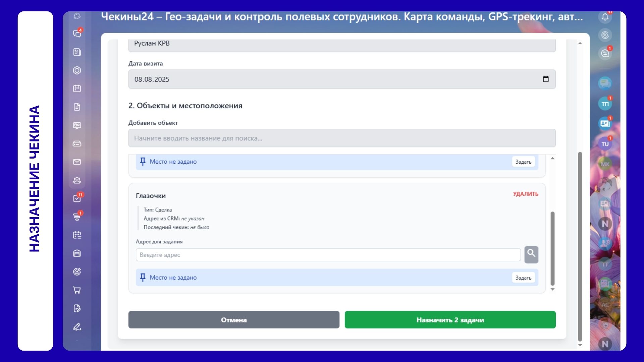The image size is (644, 362).
Task: Click the Отмена button
Action: click(x=234, y=320)
